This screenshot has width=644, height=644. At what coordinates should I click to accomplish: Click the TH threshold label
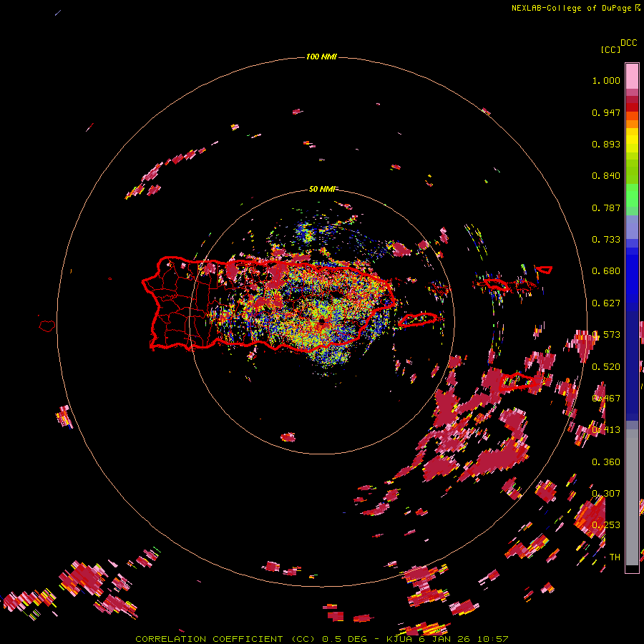coord(615,557)
